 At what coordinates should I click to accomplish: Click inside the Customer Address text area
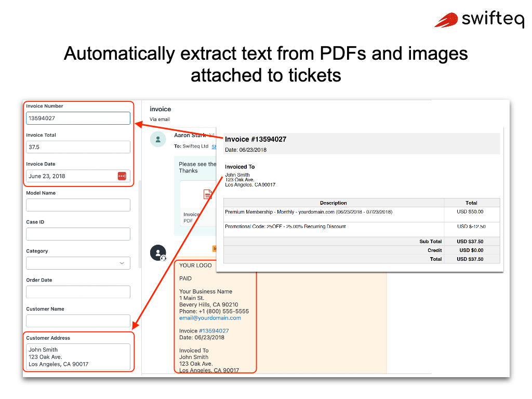78,356
